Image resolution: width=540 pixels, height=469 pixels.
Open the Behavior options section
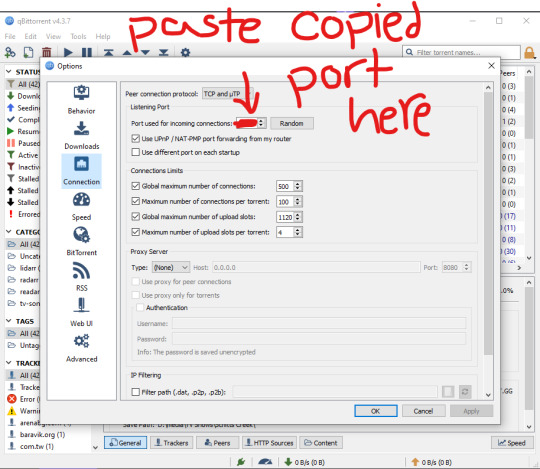click(x=81, y=100)
